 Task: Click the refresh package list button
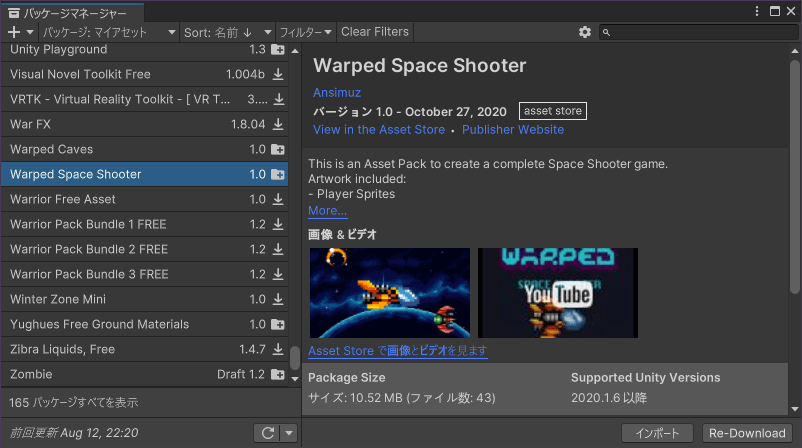[x=268, y=433]
